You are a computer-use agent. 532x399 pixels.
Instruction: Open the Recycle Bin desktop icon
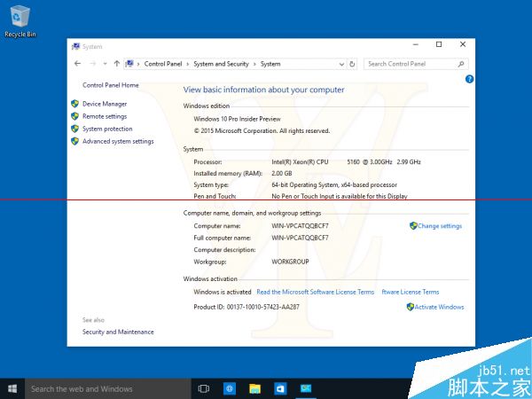20,21
